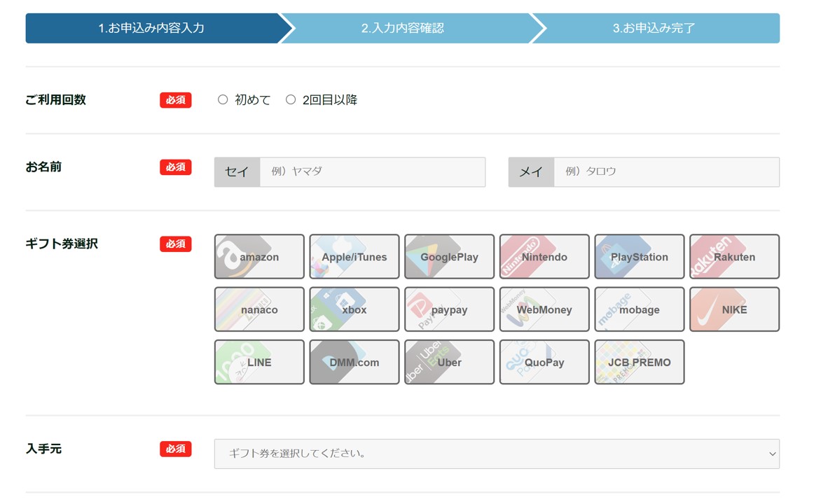This screenshot has height=504, width=821.
Task: Pick the GooglePlay gift card
Action: click(x=449, y=256)
